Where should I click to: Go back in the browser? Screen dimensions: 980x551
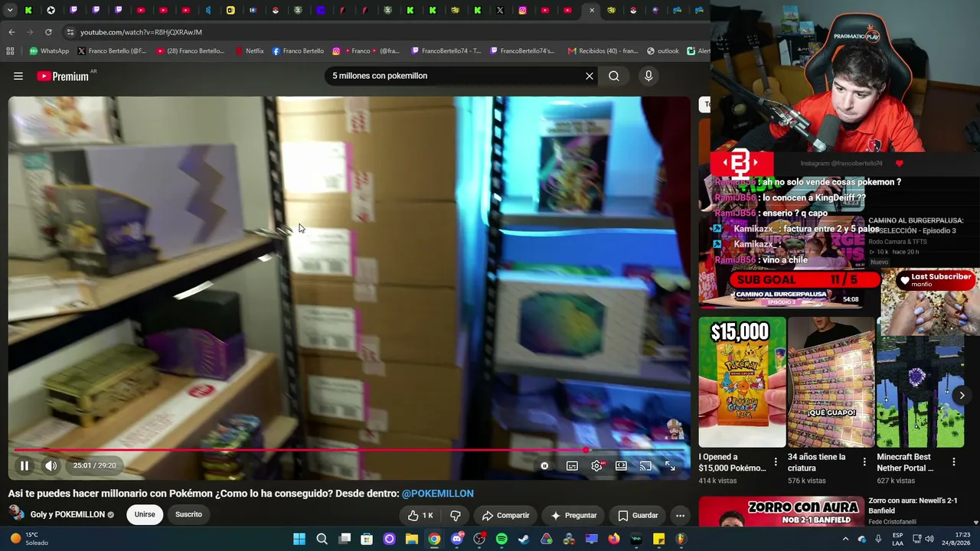pyautogui.click(x=11, y=32)
